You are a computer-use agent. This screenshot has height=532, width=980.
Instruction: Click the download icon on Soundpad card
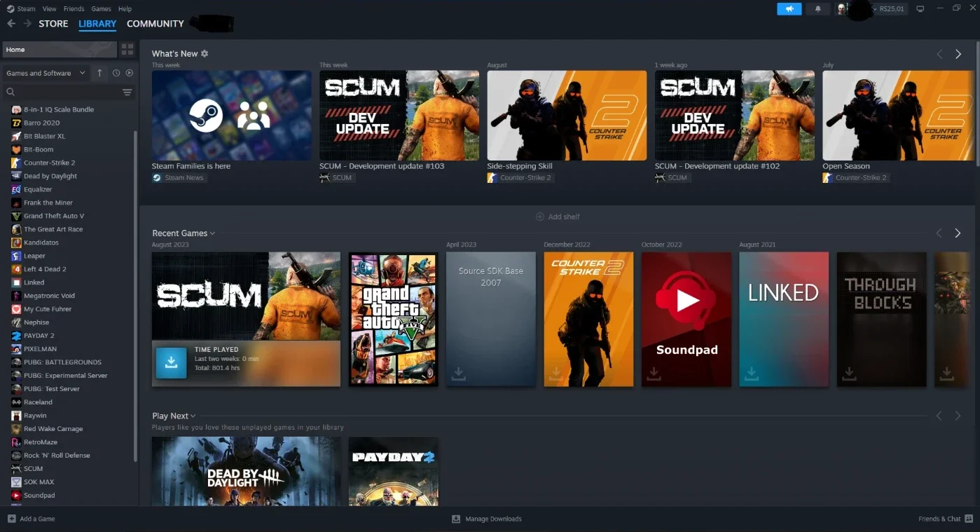coord(654,374)
